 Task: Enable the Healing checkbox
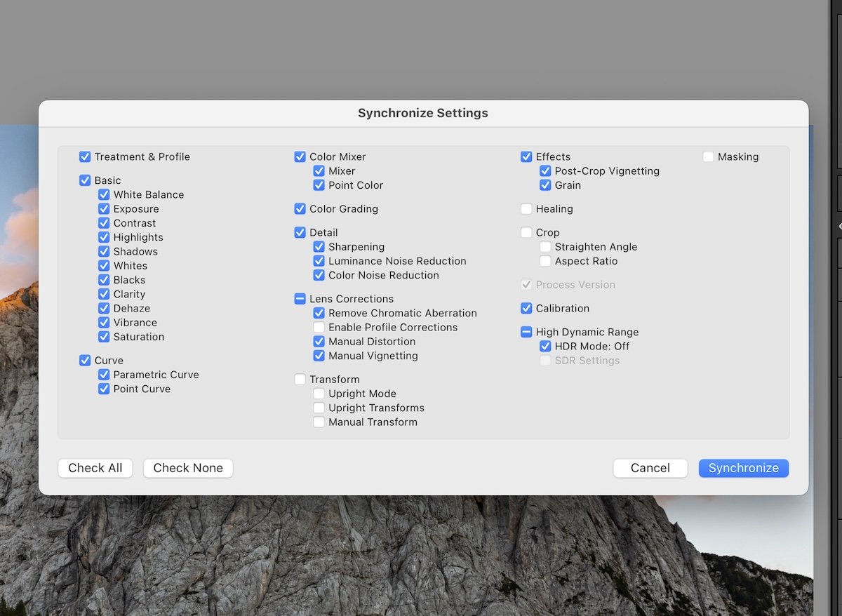(527, 209)
